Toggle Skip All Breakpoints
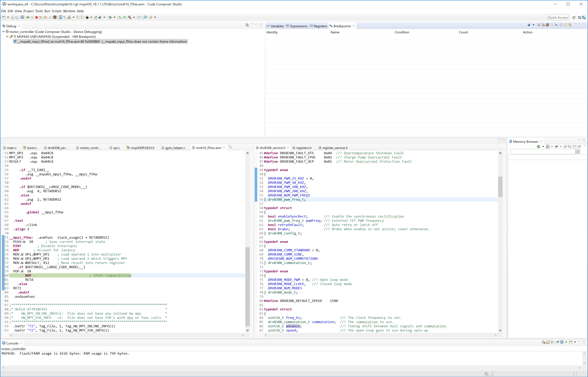Viewport: 588px width, 377px height. tap(556, 25)
